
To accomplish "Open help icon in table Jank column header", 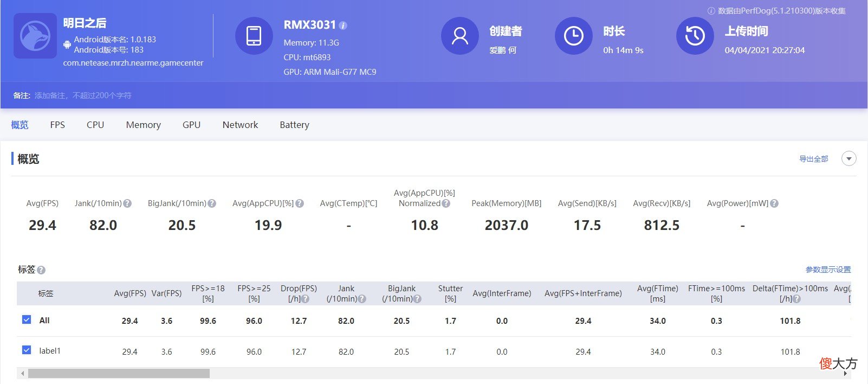I will (362, 299).
